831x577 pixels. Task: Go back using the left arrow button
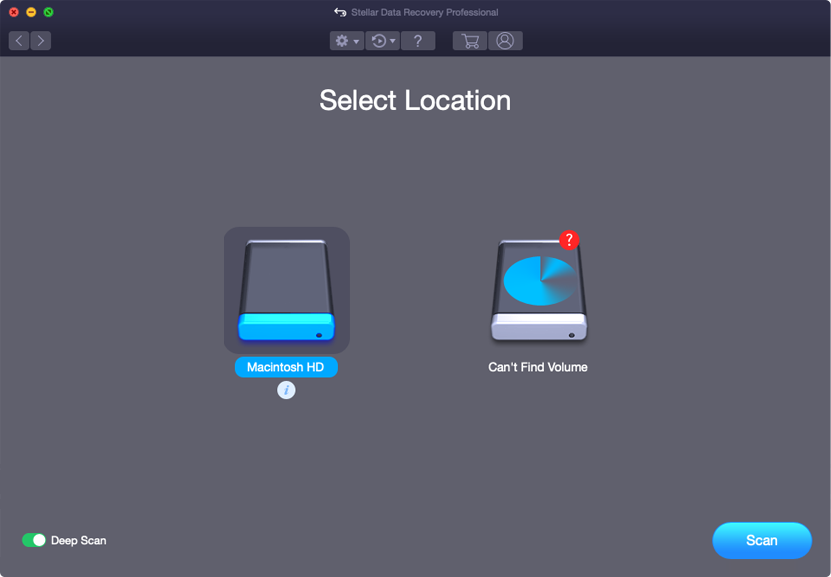point(19,41)
